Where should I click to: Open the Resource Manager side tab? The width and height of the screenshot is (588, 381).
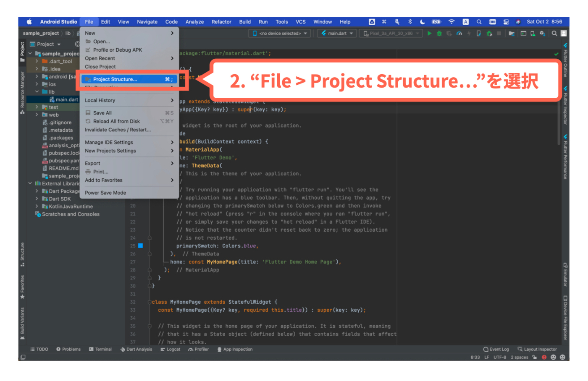pyautogui.click(x=22, y=92)
